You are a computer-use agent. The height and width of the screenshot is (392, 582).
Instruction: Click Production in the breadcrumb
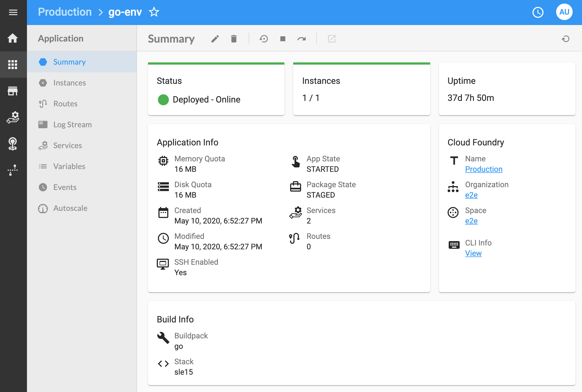pos(65,12)
